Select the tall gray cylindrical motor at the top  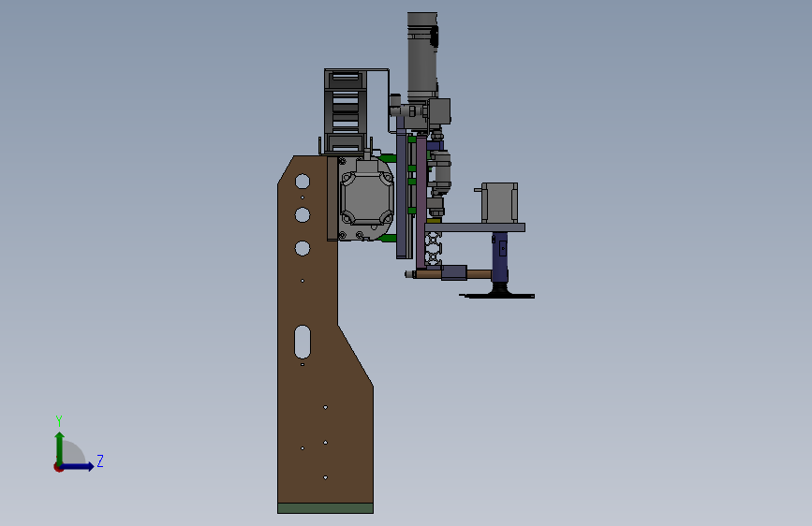pyautogui.click(x=422, y=57)
